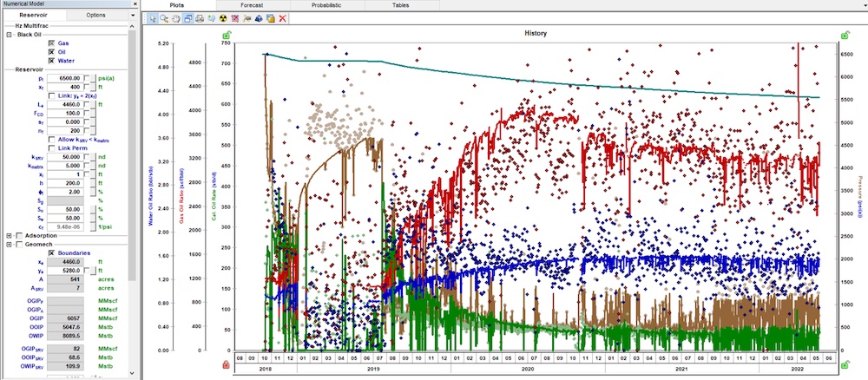Click the initial pressure pi input field

click(64, 78)
